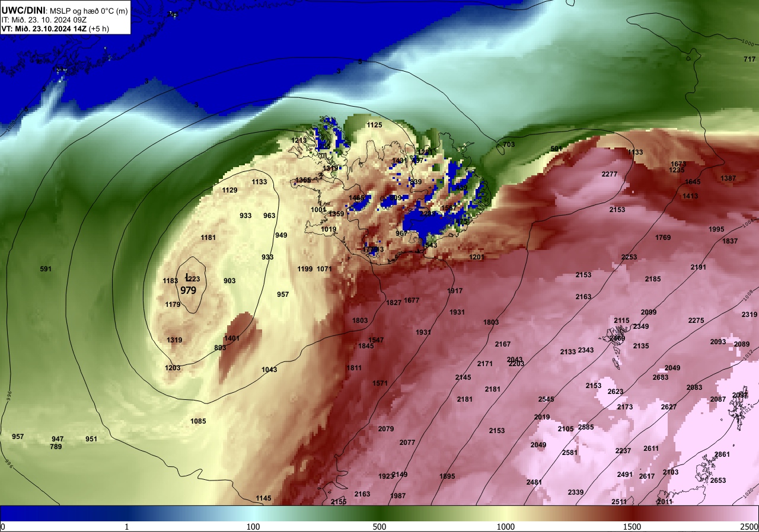The width and height of the screenshot is (759, 532).
Task: Click the 1129 height value
Action: [229, 190]
